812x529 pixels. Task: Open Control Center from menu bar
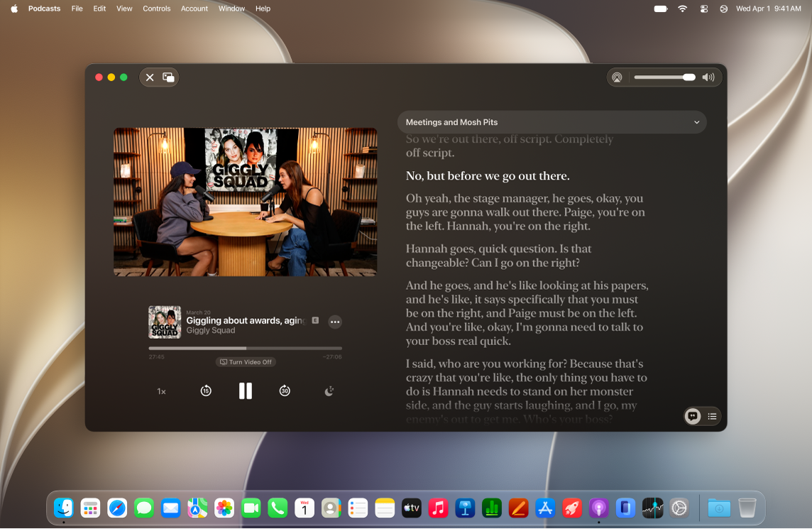coord(704,9)
